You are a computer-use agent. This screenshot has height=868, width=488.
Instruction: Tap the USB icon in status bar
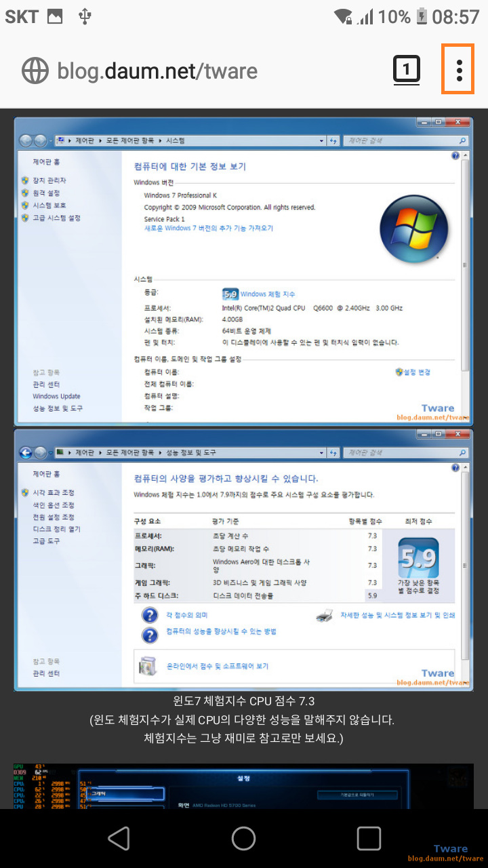[x=85, y=16]
